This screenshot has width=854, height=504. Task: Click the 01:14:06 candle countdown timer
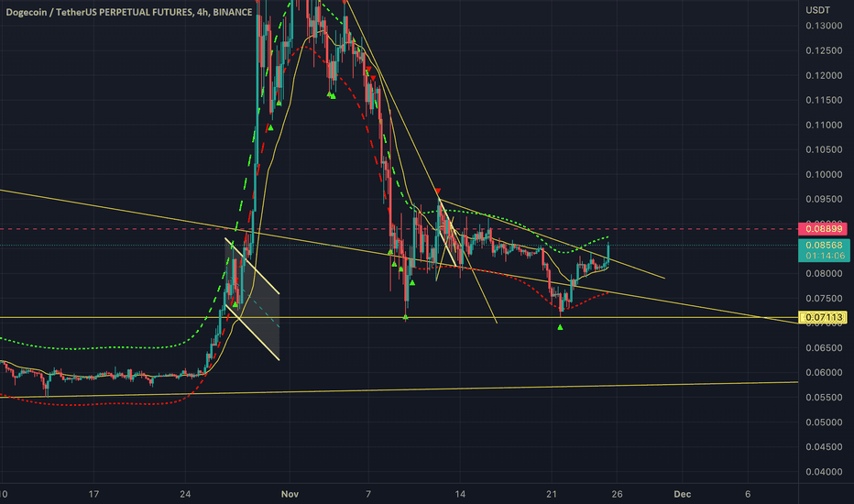coord(824,256)
